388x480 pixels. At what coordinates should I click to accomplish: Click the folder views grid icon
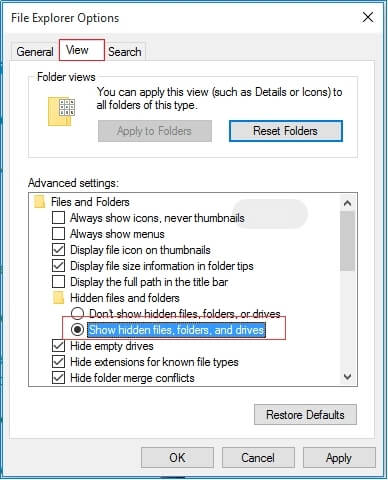point(62,111)
